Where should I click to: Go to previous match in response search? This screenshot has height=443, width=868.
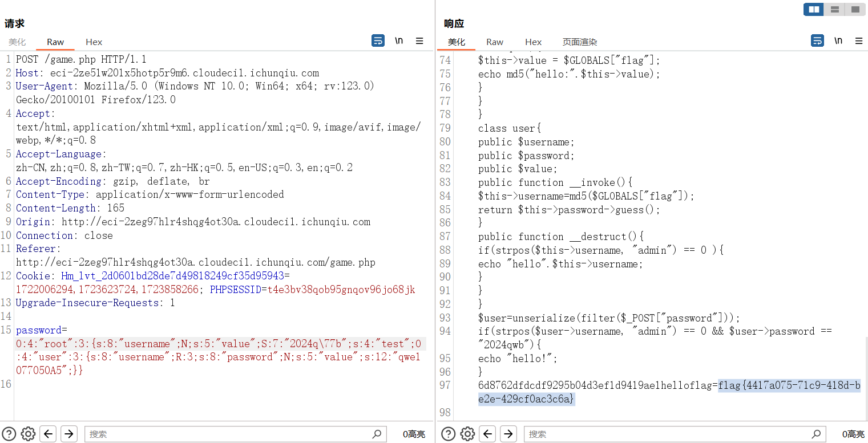point(488,434)
